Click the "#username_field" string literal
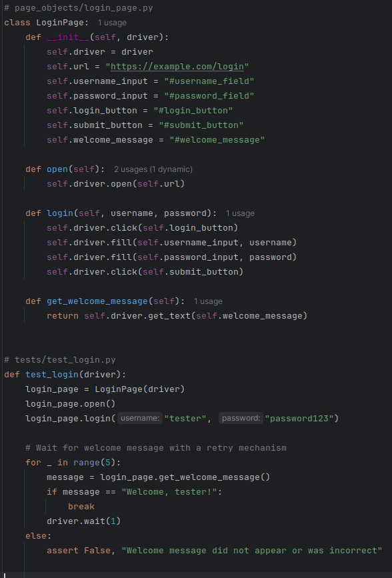The width and height of the screenshot is (392, 578). 209,81
